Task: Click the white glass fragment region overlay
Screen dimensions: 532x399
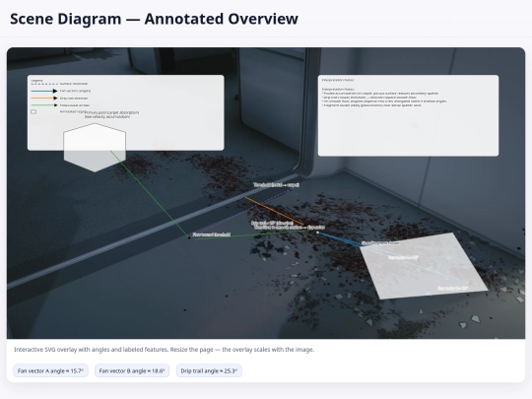Action: pyautogui.click(x=424, y=266)
